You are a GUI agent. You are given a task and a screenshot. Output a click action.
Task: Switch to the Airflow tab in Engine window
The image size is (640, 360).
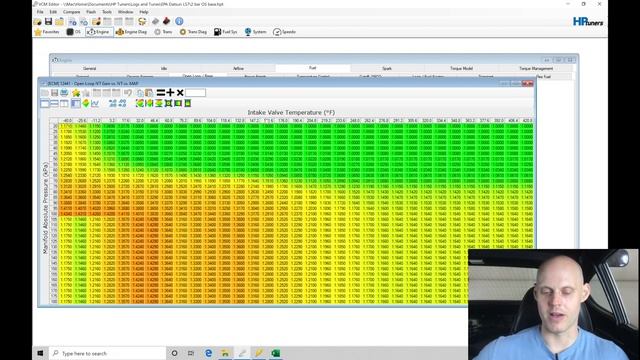pyautogui.click(x=238, y=69)
